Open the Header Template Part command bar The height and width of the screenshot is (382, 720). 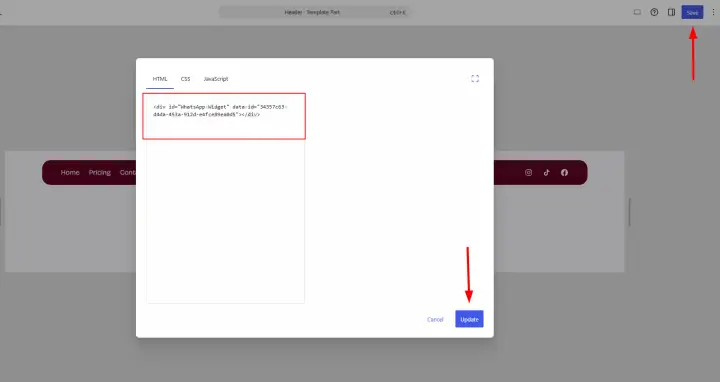[x=315, y=12]
